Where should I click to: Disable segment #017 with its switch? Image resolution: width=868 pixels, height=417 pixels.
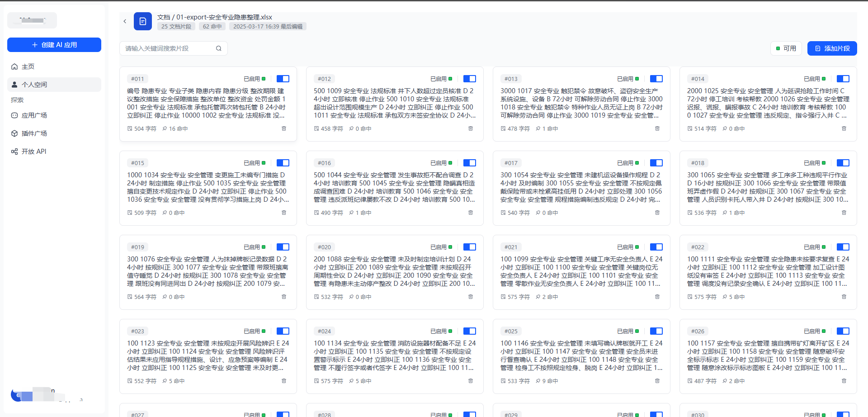pyautogui.click(x=656, y=163)
